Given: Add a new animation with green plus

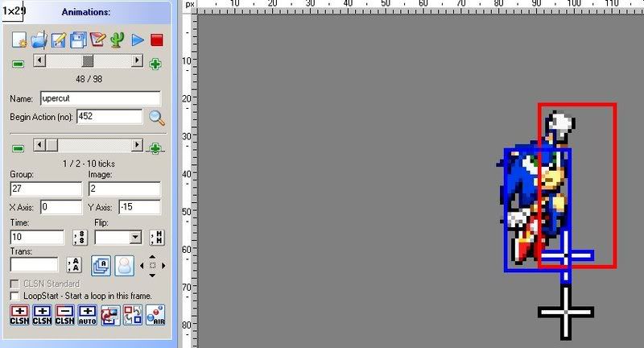Looking at the screenshot, I should click(155, 64).
